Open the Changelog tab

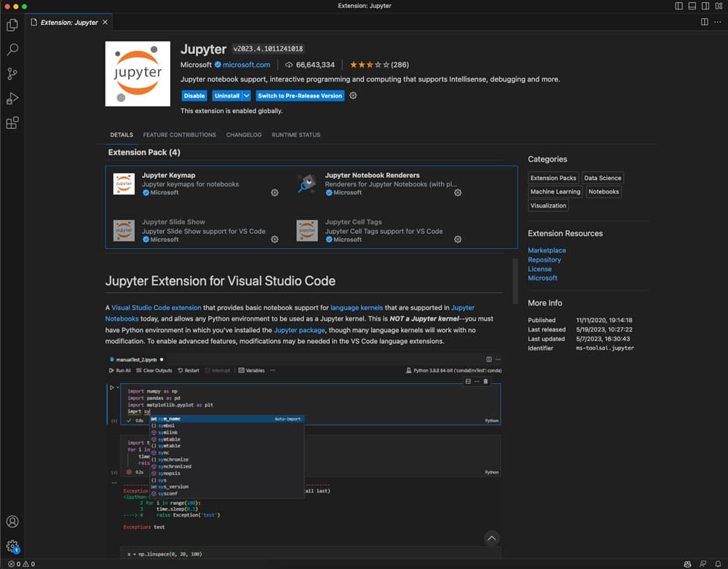[x=244, y=135]
